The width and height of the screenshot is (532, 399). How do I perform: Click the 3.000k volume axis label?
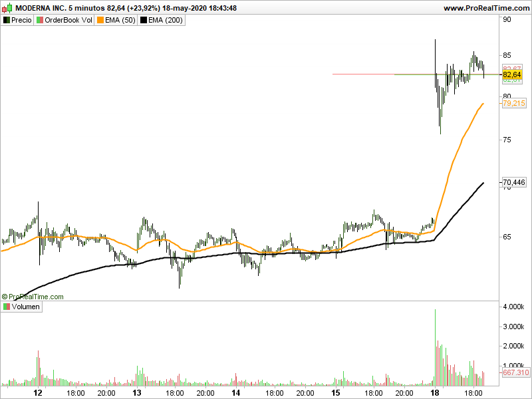[x=513, y=327]
